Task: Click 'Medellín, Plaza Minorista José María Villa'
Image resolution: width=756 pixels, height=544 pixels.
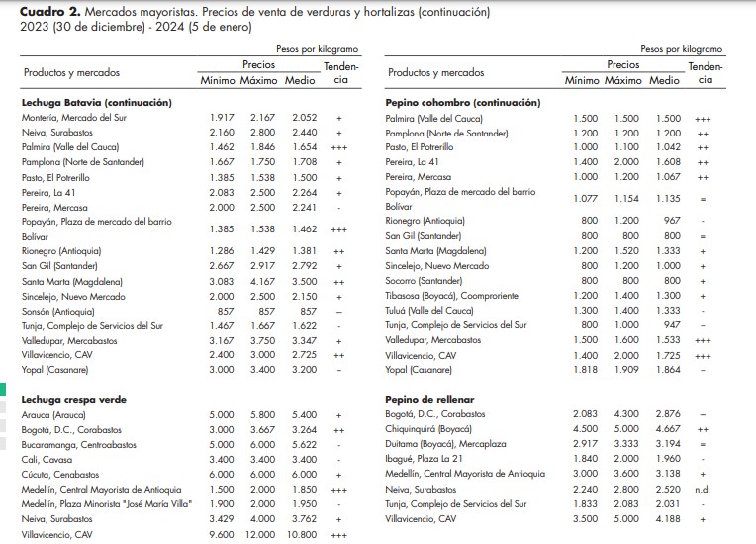Action: pos(107,504)
